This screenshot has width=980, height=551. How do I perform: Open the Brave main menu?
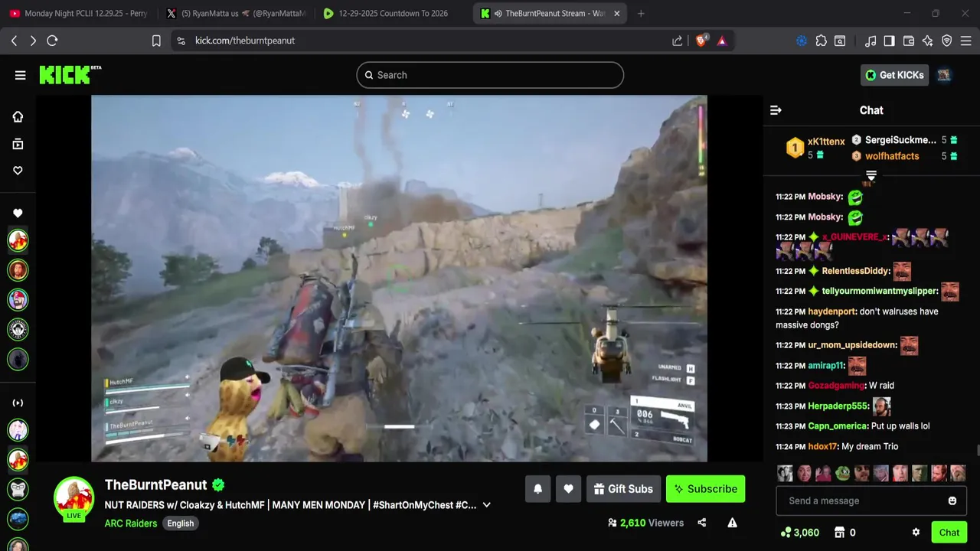pos(966,41)
